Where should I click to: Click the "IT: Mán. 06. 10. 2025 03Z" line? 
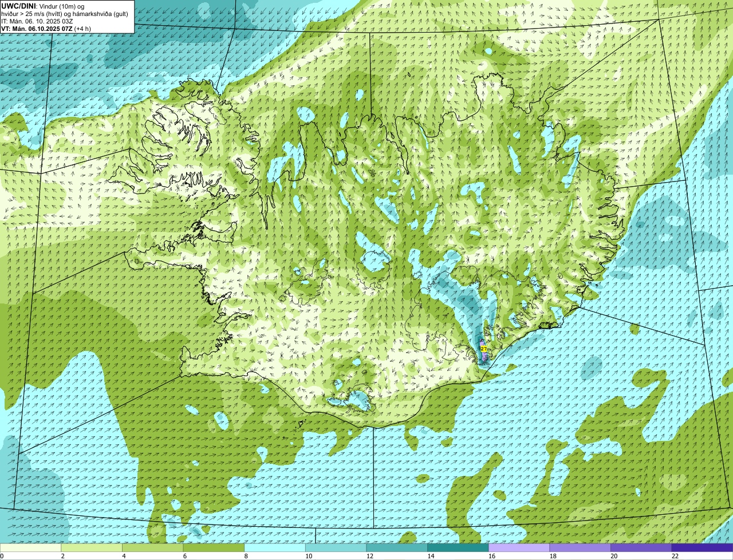37,21
